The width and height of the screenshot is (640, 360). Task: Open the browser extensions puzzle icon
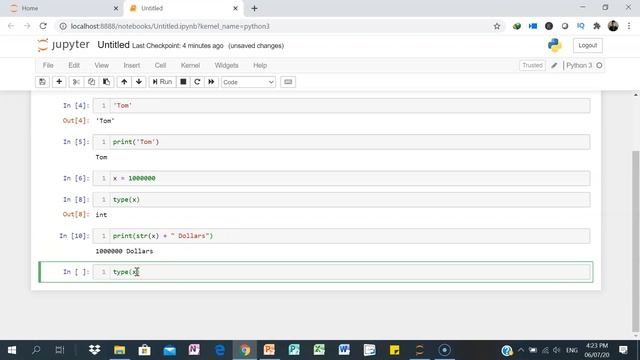597,26
